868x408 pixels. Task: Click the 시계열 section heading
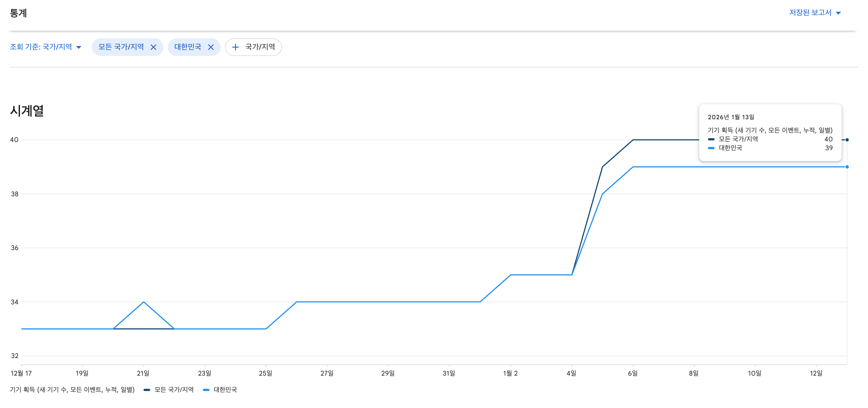pos(27,110)
